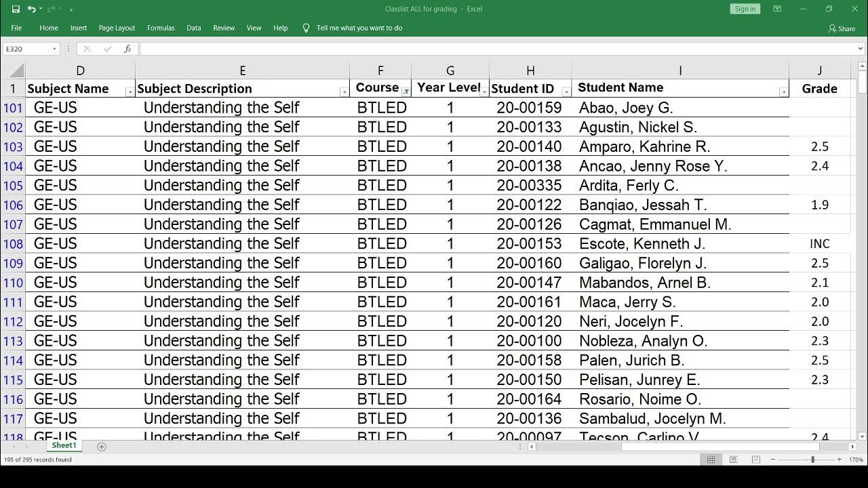Add a new sheet with plus icon

tap(102, 447)
